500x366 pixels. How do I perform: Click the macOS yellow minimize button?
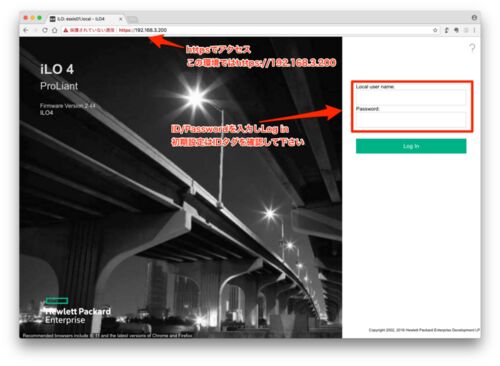pos(33,18)
